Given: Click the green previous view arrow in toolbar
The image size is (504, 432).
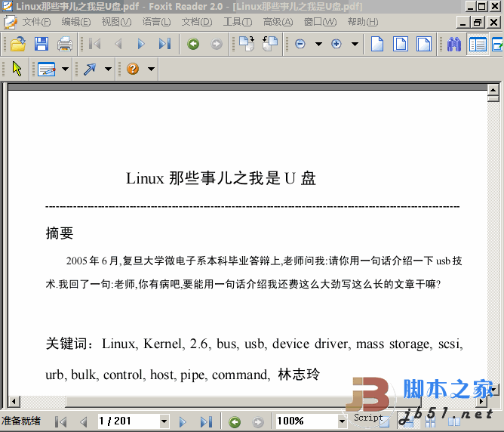Looking at the screenshot, I should (x=193, y=44).
